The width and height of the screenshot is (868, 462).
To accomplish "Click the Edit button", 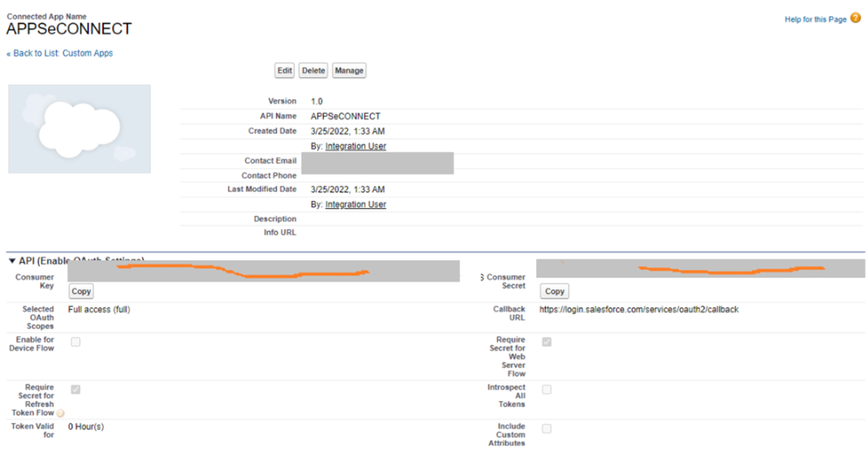I will click(x=285, y=70).
